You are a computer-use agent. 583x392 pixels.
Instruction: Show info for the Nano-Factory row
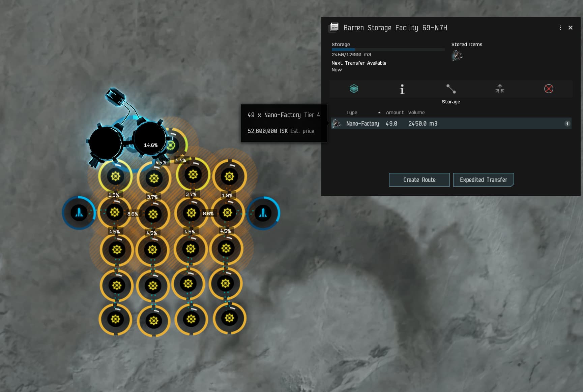567,124
